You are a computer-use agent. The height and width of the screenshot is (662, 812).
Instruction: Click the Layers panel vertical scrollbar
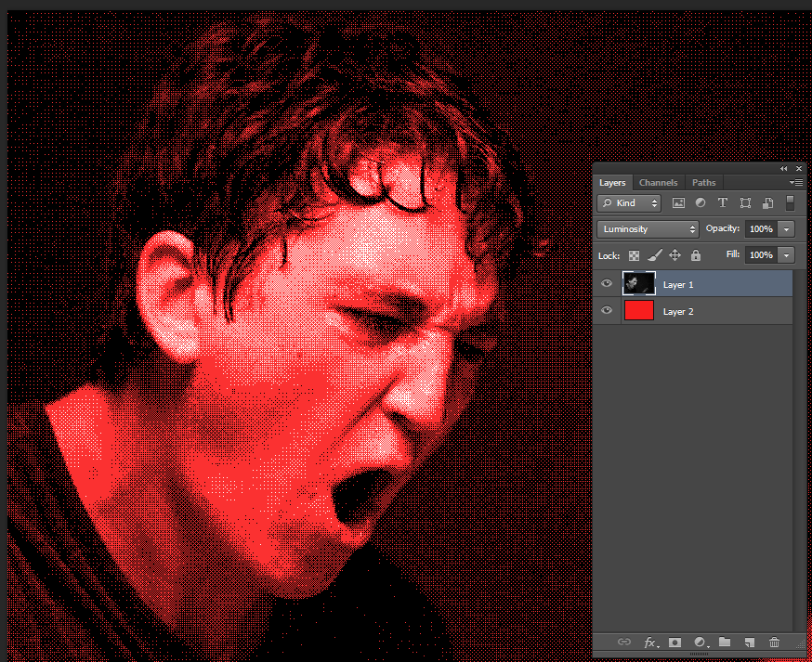point(799,450)
